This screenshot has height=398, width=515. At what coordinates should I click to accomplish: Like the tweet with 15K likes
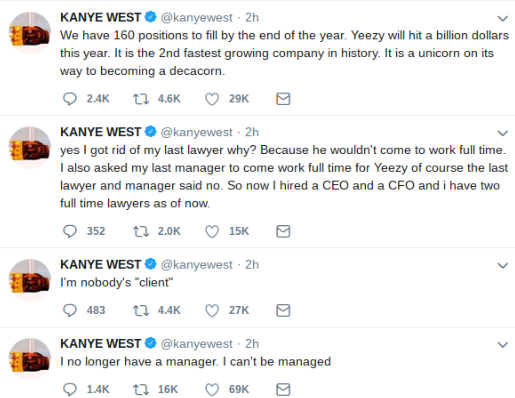point(212,231)
